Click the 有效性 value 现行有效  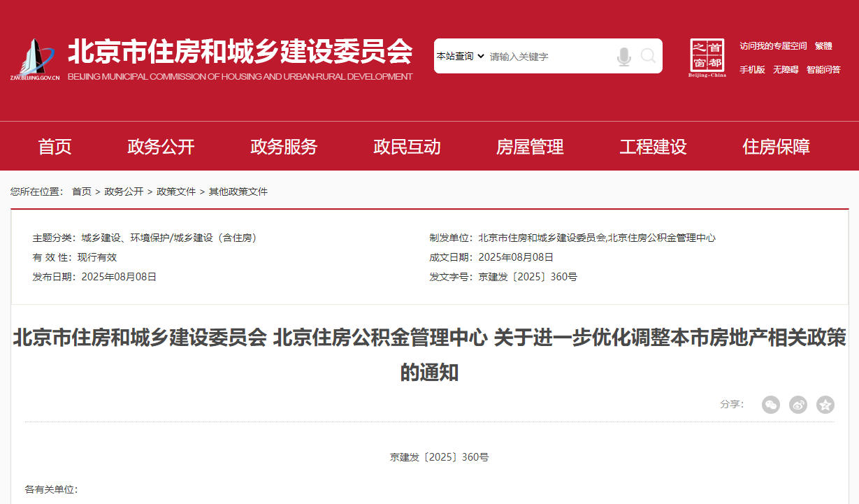pyautogui.click(x=97, y=257)
